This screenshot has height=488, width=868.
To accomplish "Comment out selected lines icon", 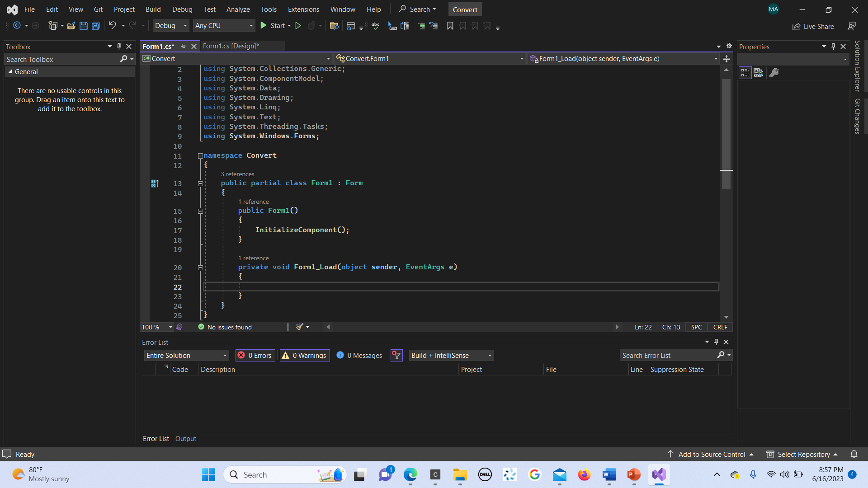I will [x=422, y=26].
